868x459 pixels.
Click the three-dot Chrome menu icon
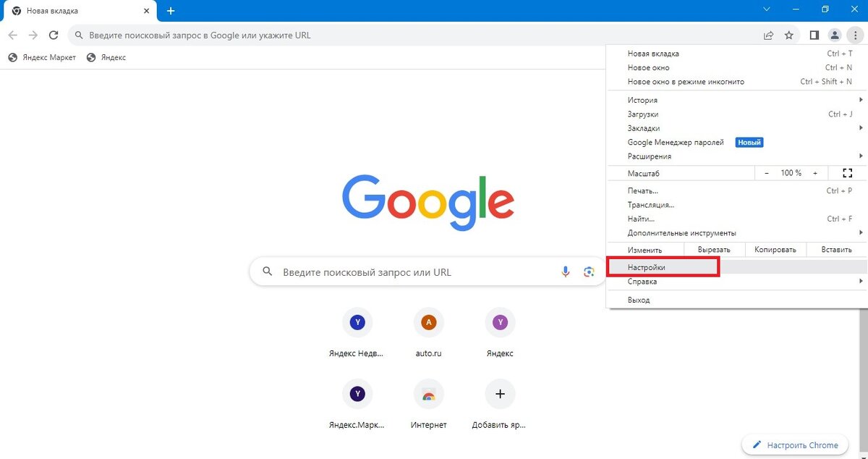pos(855,35)
